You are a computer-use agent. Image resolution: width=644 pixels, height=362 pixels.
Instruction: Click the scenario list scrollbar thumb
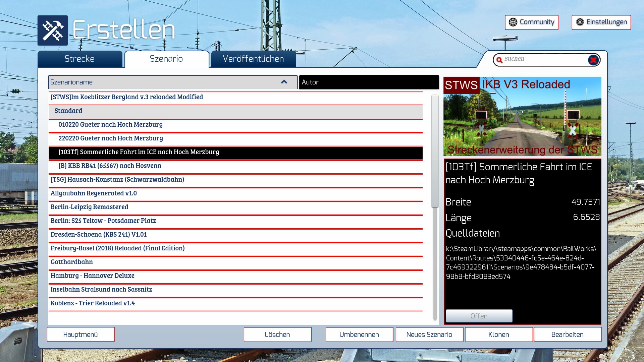pos(435,151)
